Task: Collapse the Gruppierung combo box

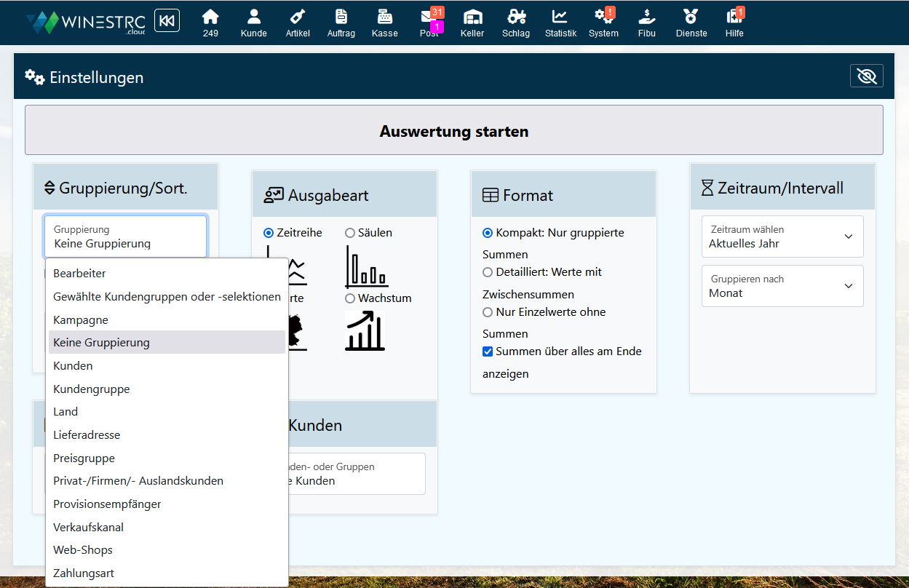Action: point(125,237)
